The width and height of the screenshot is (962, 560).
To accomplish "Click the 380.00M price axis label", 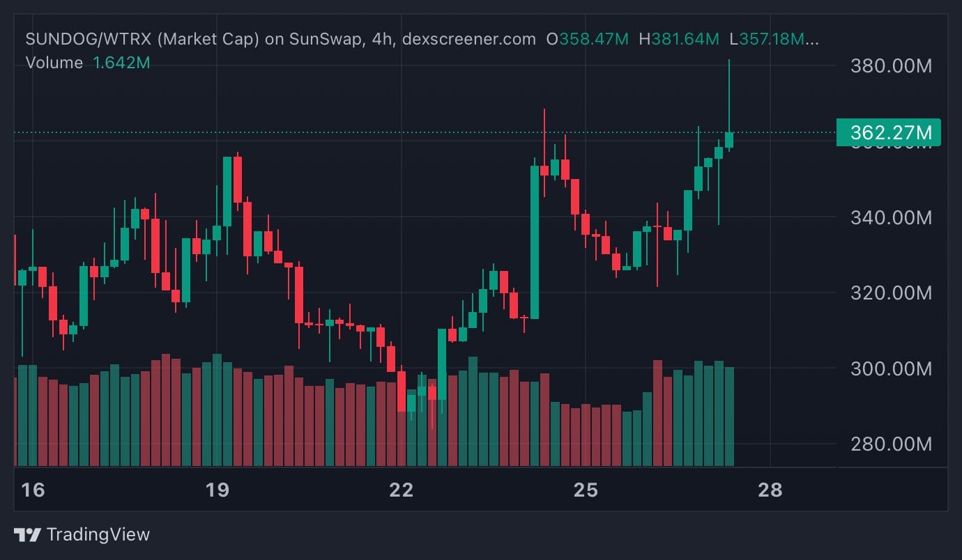I will point(891,67).
